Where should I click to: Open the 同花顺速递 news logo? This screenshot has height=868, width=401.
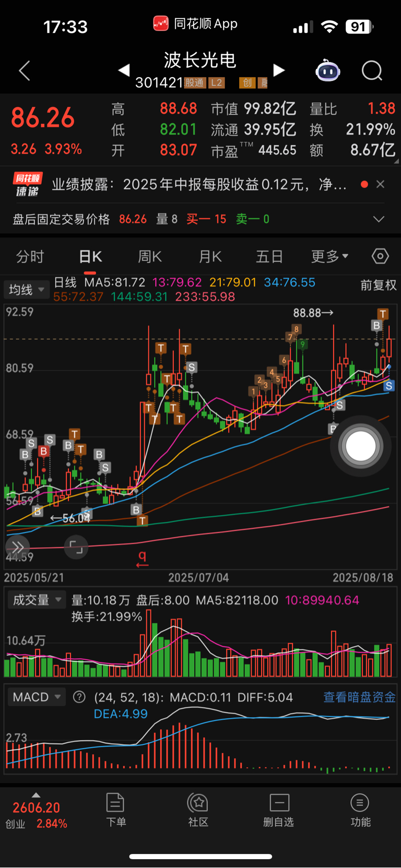point(27,185)
